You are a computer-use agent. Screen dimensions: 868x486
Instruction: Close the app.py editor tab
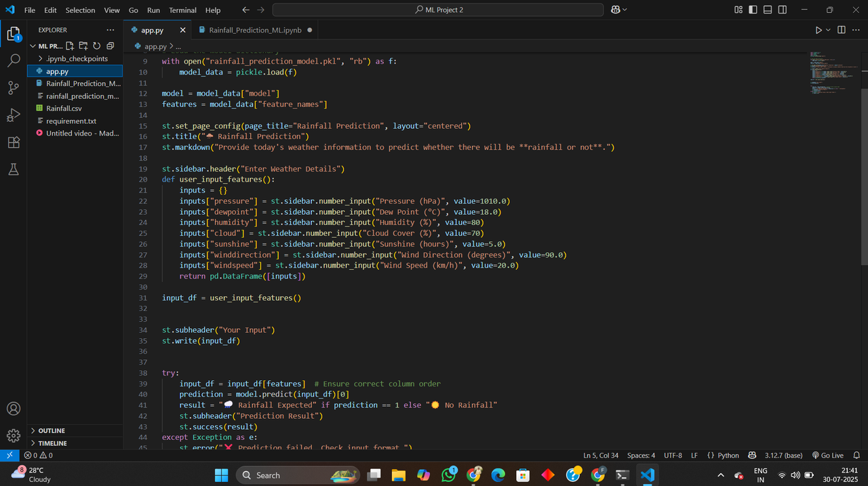point(182,30)
